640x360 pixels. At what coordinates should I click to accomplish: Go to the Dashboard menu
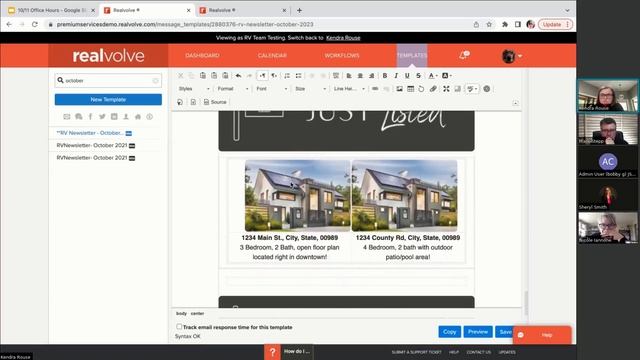[x=202, y=55]
